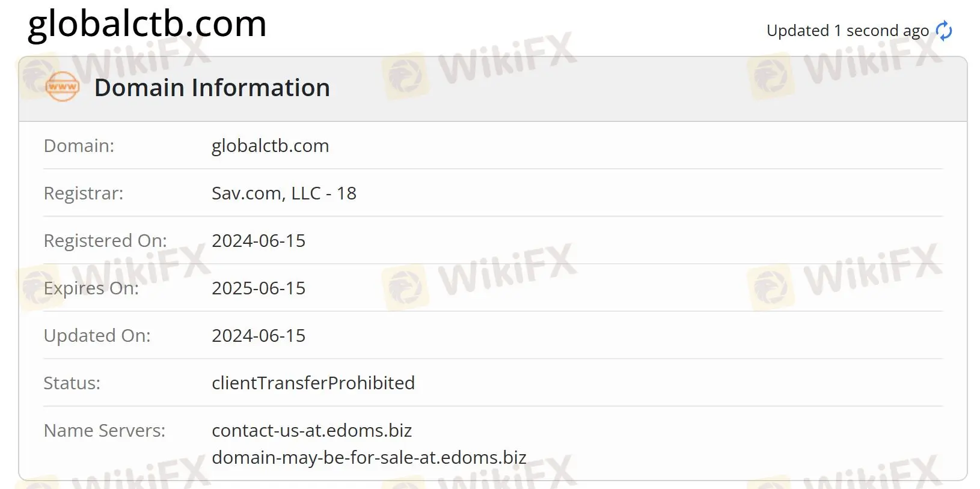
Task: Click the "Status:" field label
Action: point(72,383)
